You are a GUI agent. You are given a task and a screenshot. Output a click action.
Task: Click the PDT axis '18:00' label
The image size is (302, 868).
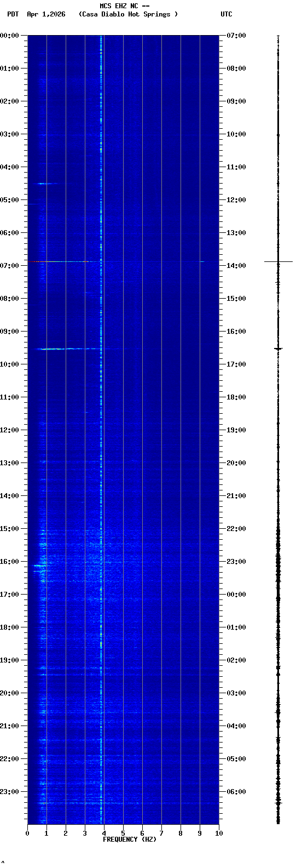[x=9, y=627]
